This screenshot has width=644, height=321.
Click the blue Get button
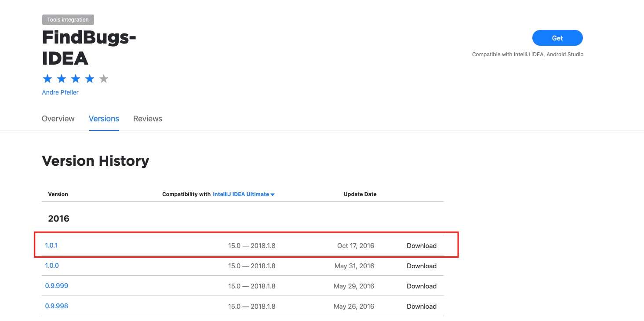coord(557,38)
